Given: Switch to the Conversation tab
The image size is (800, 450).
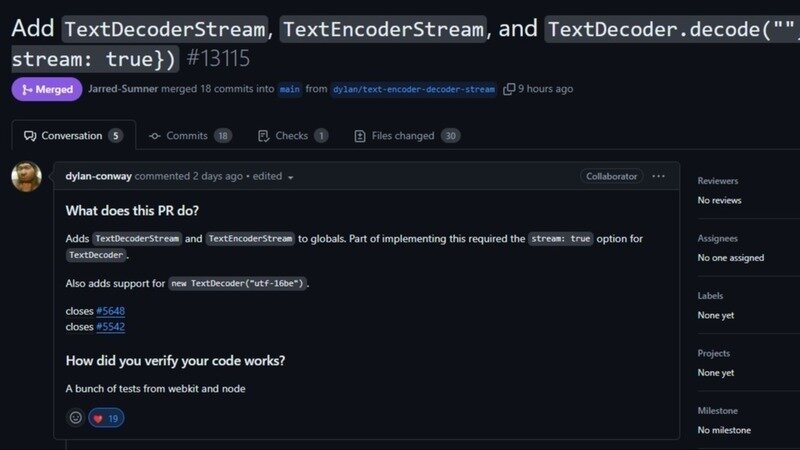Looking at the screenshot, I should click(x=73, y=136).
